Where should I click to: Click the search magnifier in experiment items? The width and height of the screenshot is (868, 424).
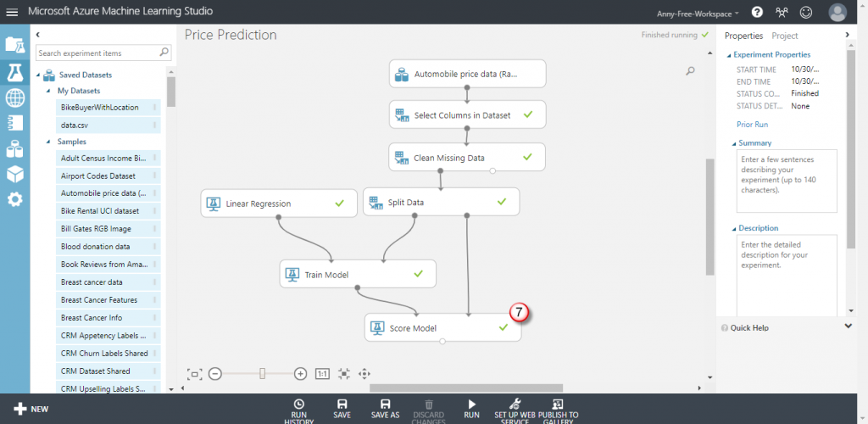click(x=164, y=53)
